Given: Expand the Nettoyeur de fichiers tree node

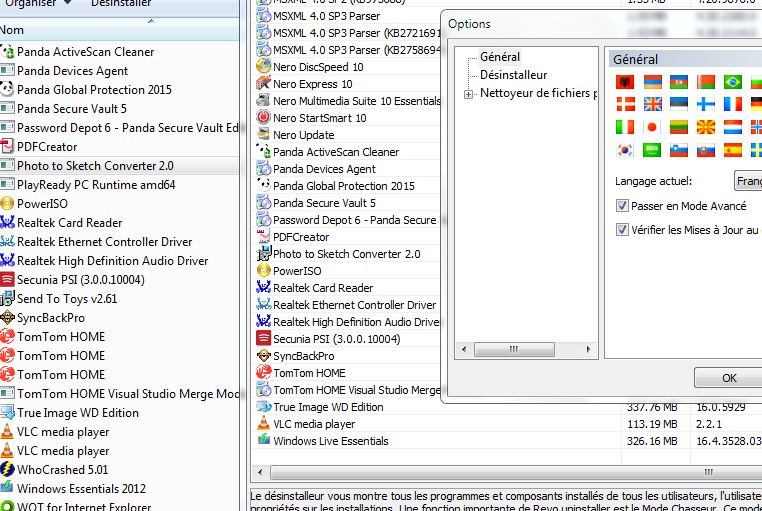Looking at the screenshot, I should 468,94.
